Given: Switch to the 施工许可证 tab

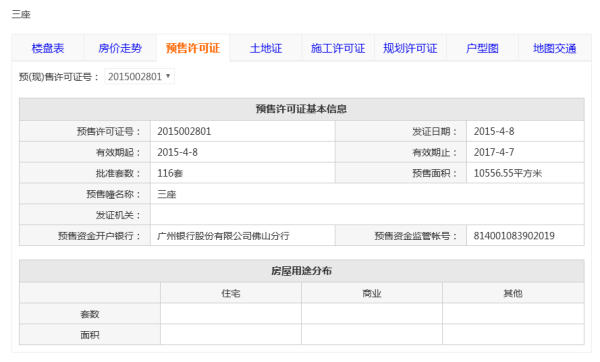Looking at the screenshot, I should click(338, 48).
